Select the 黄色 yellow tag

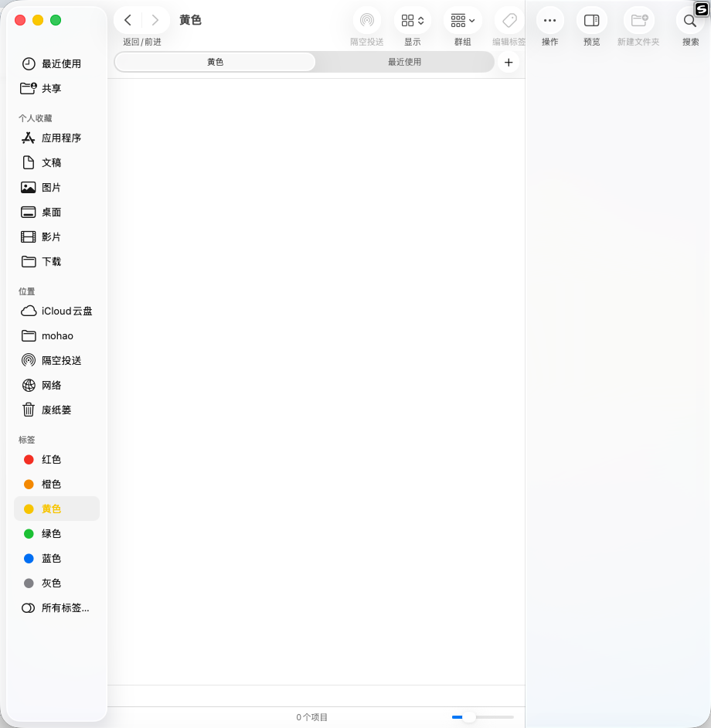pyautogui.click(x=56, y=509)
